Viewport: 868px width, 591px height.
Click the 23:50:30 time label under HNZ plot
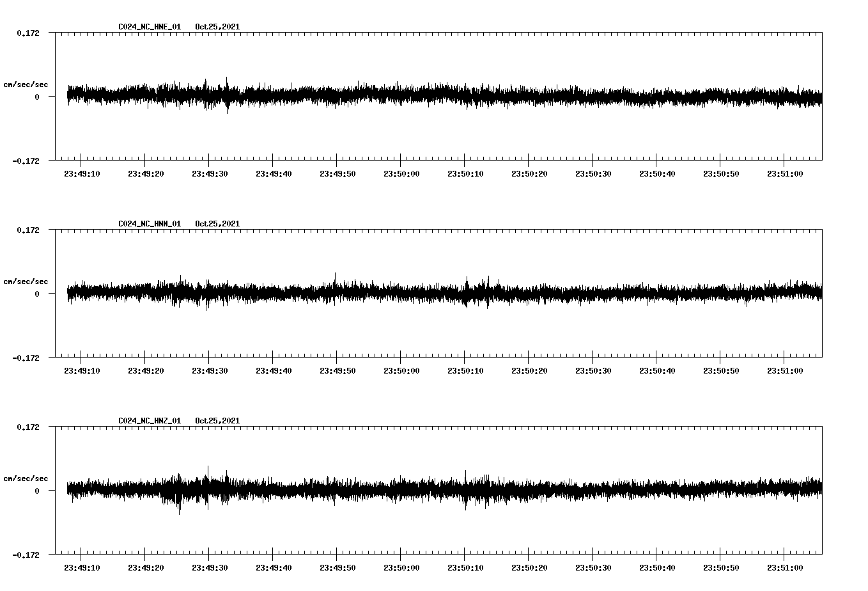point(593,567)
